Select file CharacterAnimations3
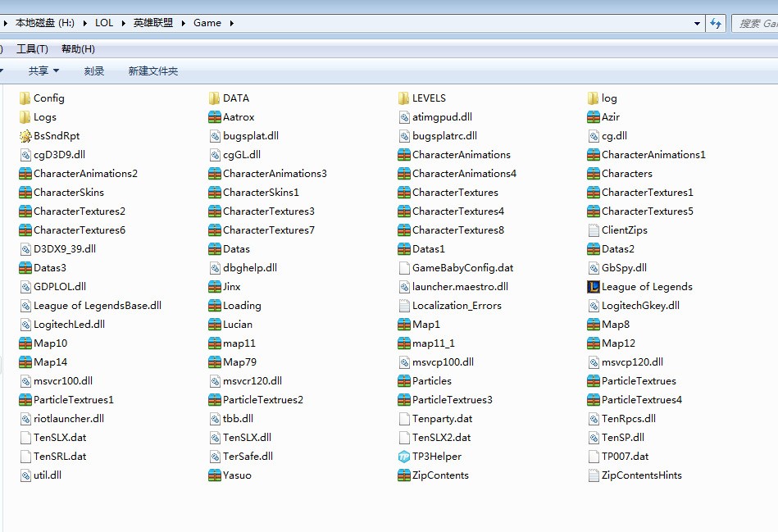Viewport: 778px width, 532px height. click(x=268, y=174)
